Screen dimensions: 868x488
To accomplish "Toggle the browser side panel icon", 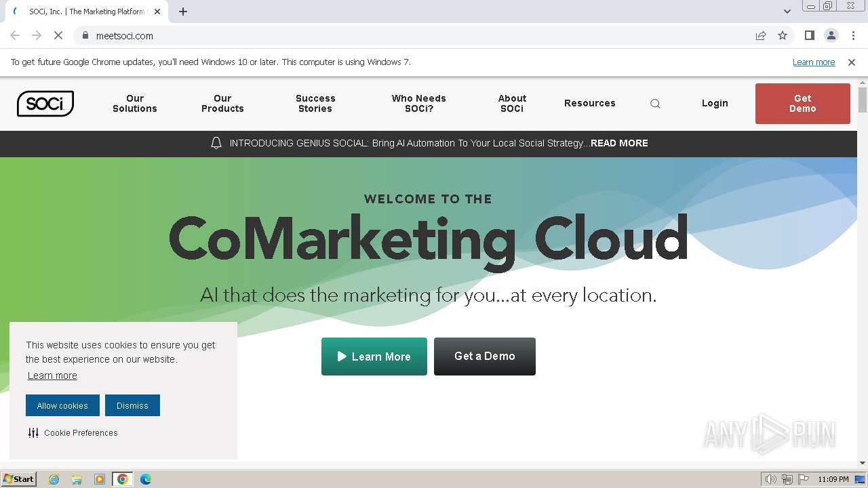I will 809,36.
